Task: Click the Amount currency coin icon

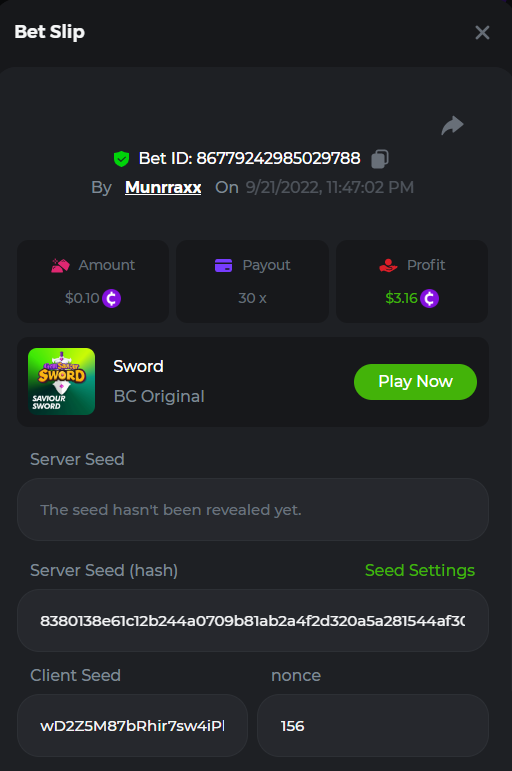Action: [112, 298]
